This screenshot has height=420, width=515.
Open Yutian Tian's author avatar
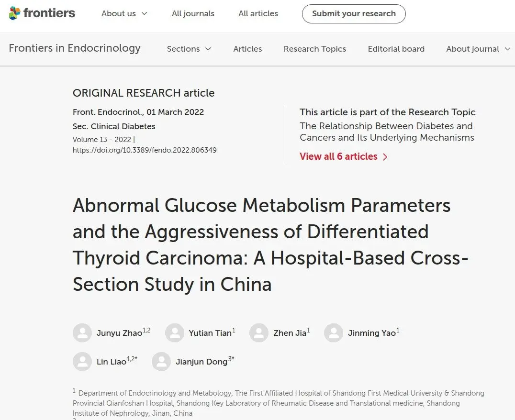tap(174, 332)
